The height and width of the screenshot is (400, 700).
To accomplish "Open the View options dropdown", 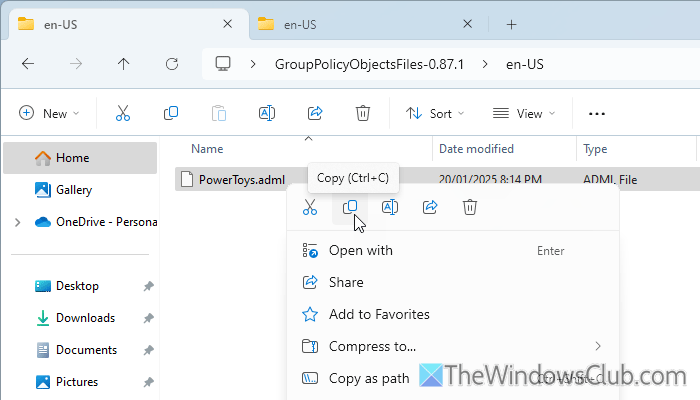I will pyautogui.click(x=524, y=113).
